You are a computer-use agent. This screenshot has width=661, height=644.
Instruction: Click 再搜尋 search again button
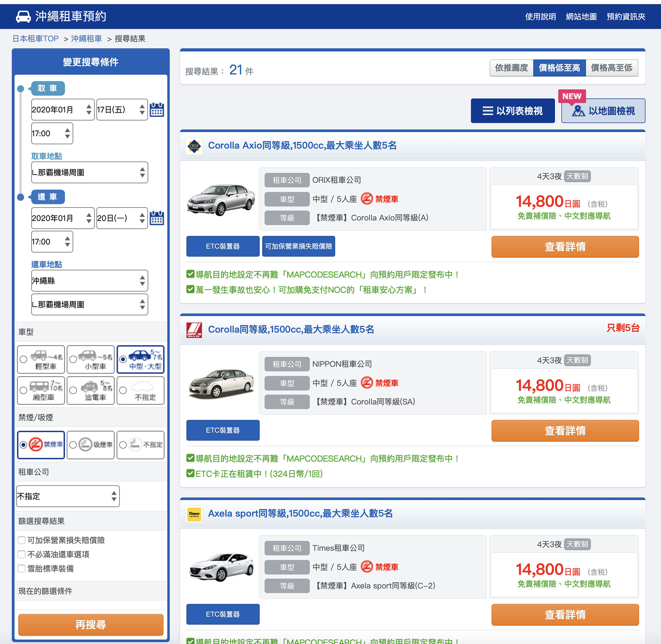coord(91,625)
